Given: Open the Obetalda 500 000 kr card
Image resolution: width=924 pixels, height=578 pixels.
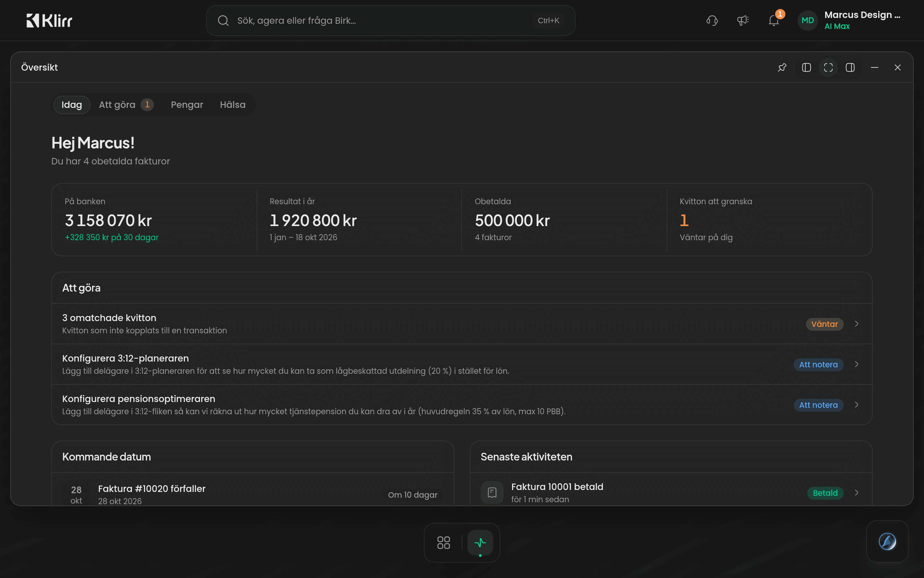Looking at the screenshot, I should point(564,220).
